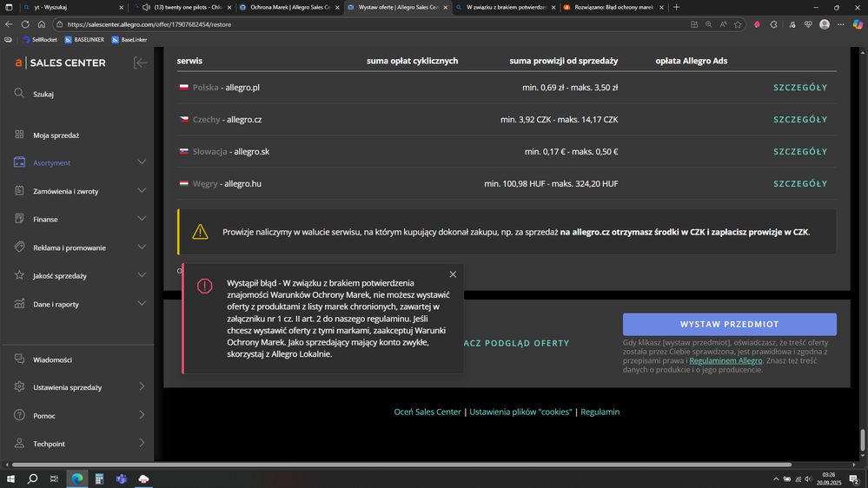Open Regulaminem Allegro link

pos(726,360)
